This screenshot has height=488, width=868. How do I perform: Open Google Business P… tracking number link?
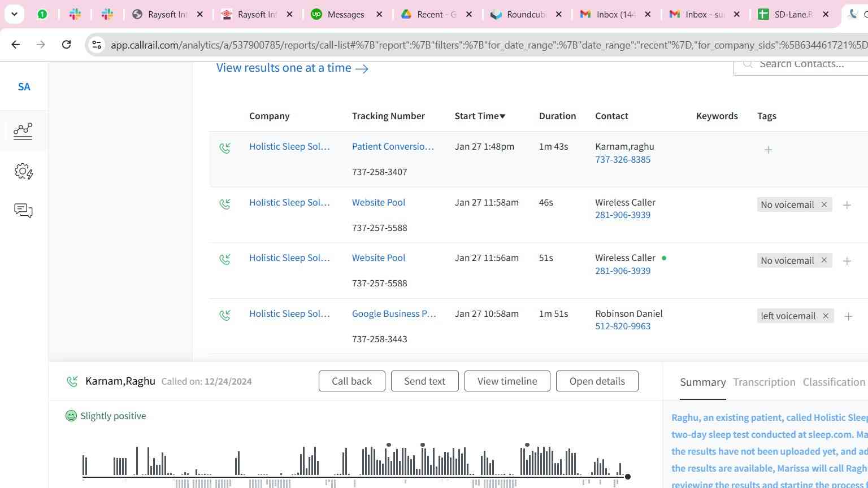click(x=394, y=313)
